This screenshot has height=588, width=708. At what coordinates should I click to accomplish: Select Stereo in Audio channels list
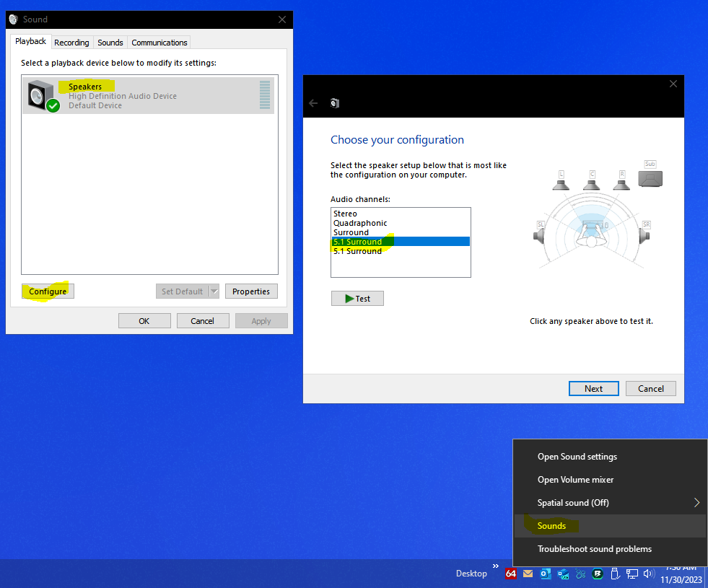tap(345, 214)
